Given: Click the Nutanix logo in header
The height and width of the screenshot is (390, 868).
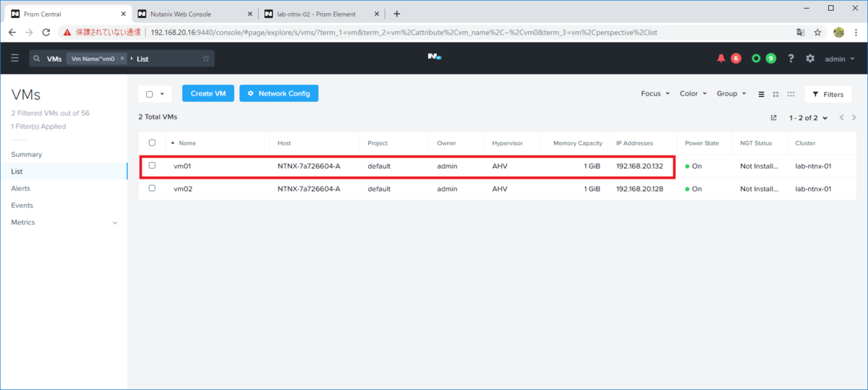Looking at the screenshot, I should (x=434, y=57).
